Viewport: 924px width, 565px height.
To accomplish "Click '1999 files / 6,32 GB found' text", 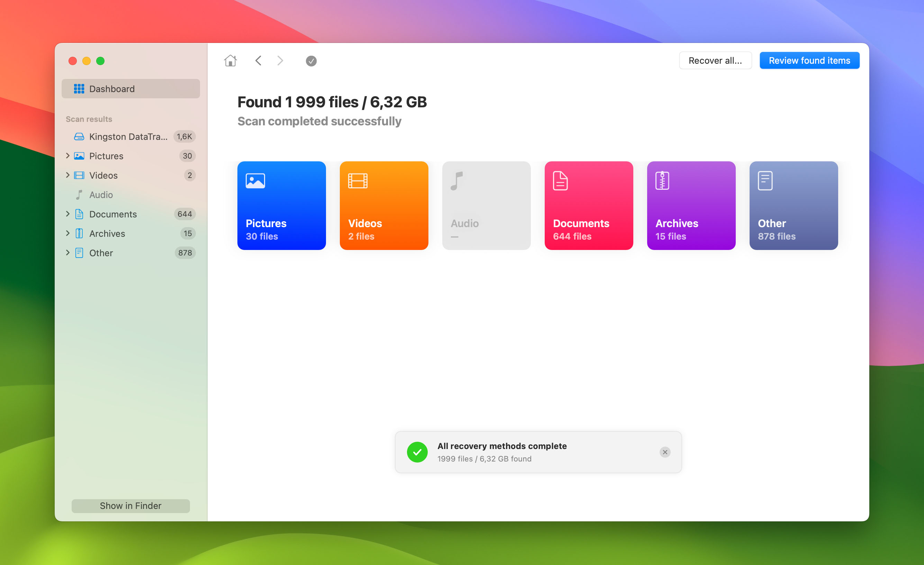I will coord(484,458).
